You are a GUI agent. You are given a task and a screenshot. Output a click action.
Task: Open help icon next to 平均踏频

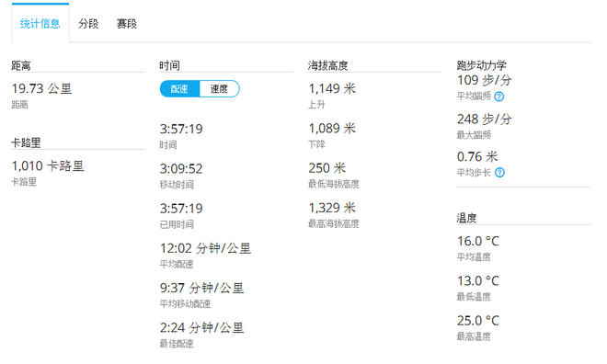coord(499,97)
